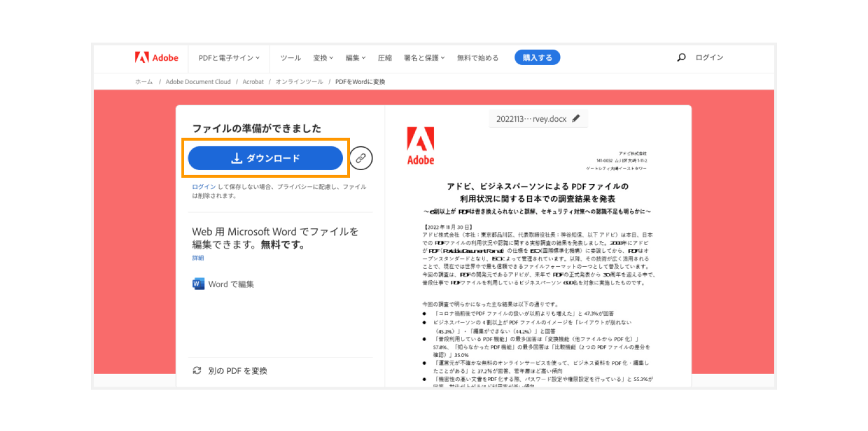Click the red Adobe logo in document preview
868x431 pixels.
tap(421, 145)
